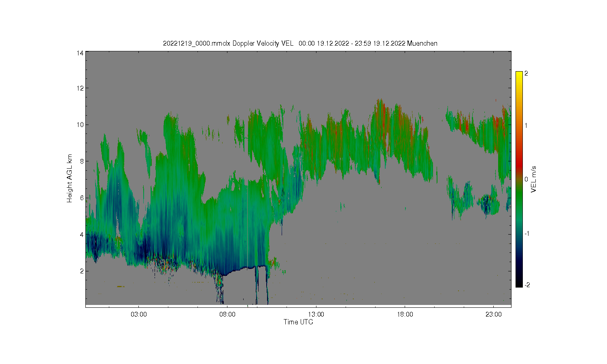Viewport: 607px width, 364px height.
Task: Click the height tick label 4
Action: click(81, 234)
